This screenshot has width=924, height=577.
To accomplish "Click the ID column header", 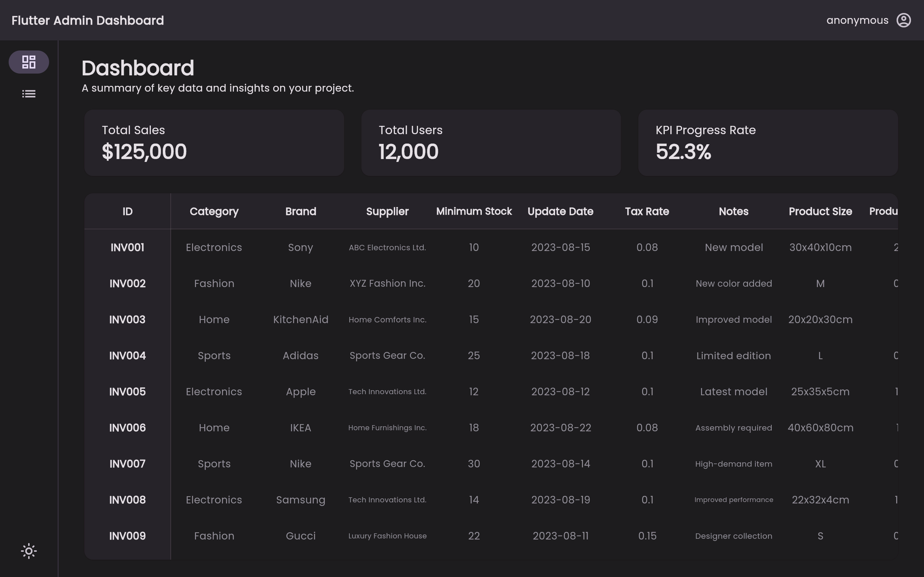I will 127,211.
